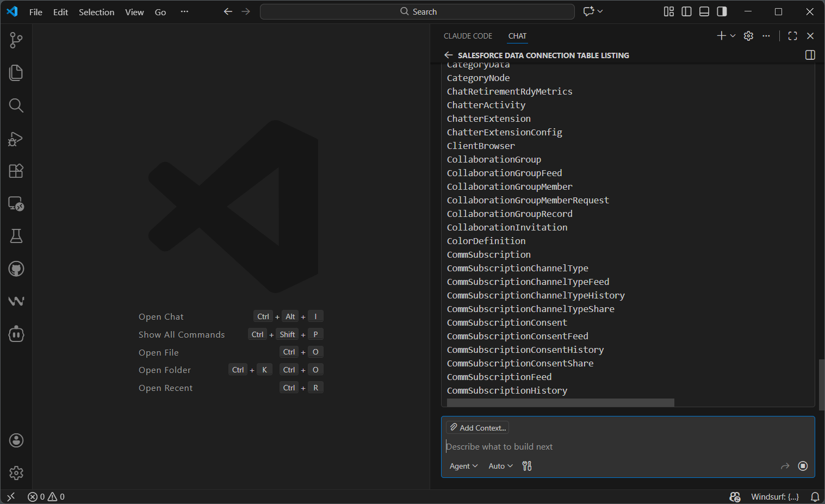
Task: Expand the new chat plus dropdown arrow
Action: (x=733, y=36)
